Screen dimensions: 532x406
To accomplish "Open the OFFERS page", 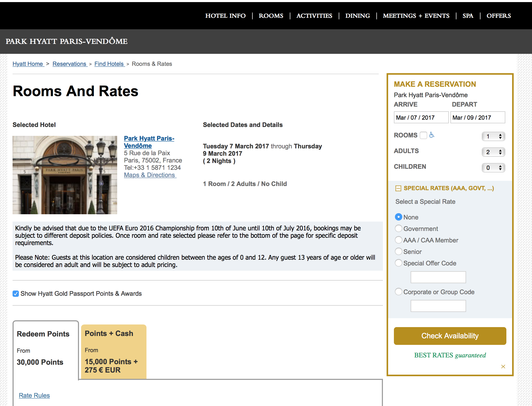I will click(x=498, y=16).
